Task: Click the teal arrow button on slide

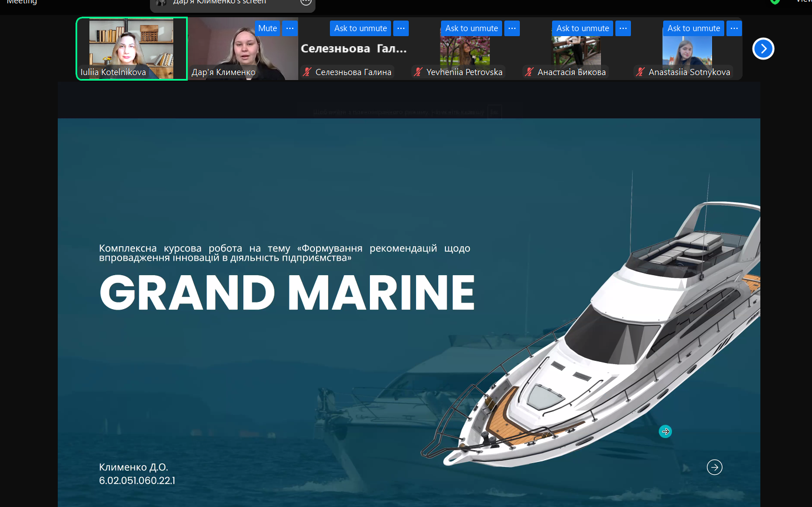Action: (665, 431)
